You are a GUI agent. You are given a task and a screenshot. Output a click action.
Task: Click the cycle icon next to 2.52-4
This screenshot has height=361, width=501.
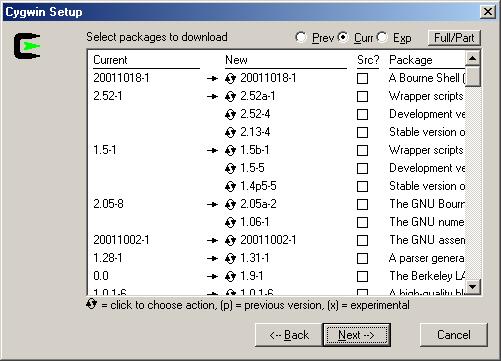[230, 115]
